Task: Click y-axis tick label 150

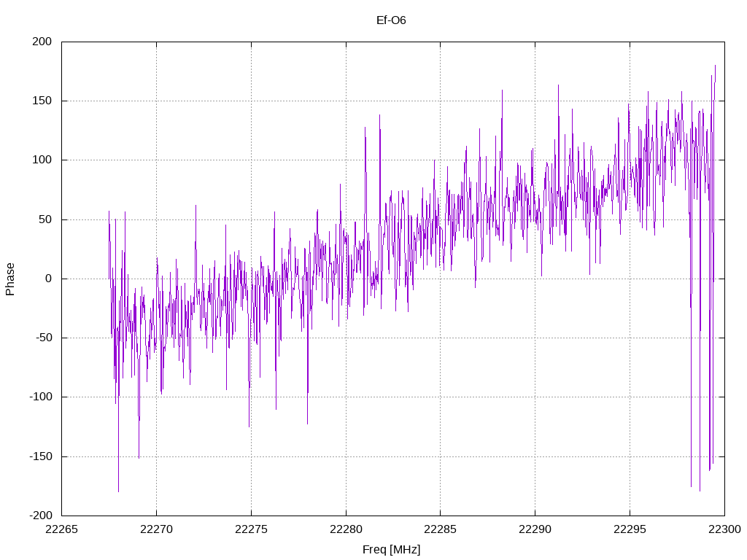Action: 42,101
